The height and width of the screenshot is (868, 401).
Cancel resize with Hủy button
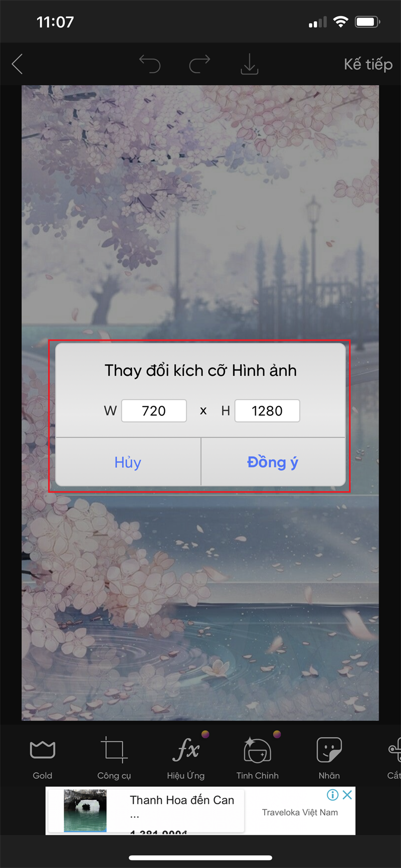(128, 462)
